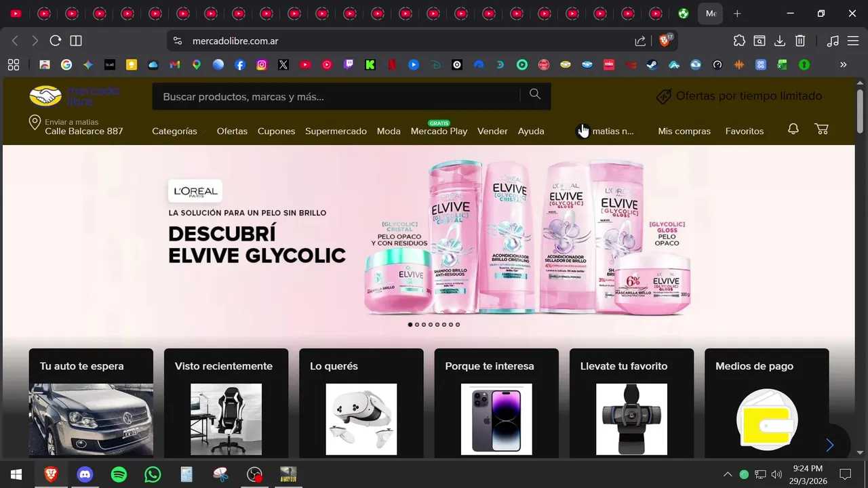Click Ofertas por tiempo limitado banner link
Image resolution: width=868 pixels, height=488 pixels.
[x=739, y=96]
